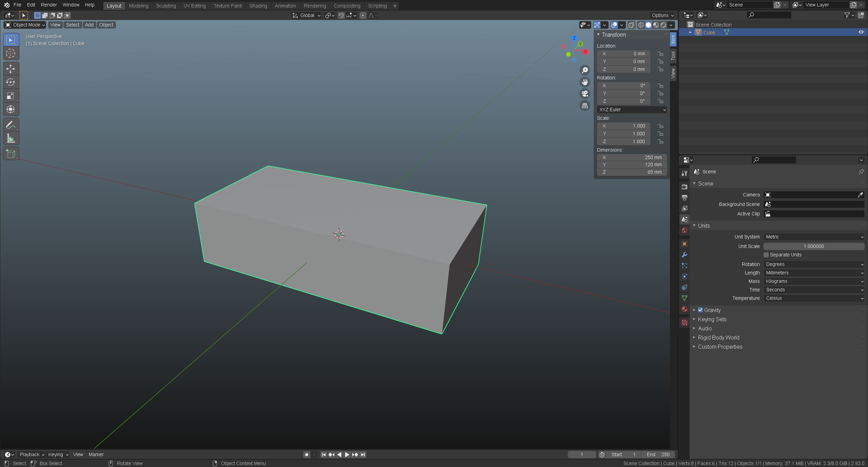Image resolution: width=868 pixels, height=467 pixels.
Task: Hide Cube with eye icon in outliner
Action: [x=861, y=32]
